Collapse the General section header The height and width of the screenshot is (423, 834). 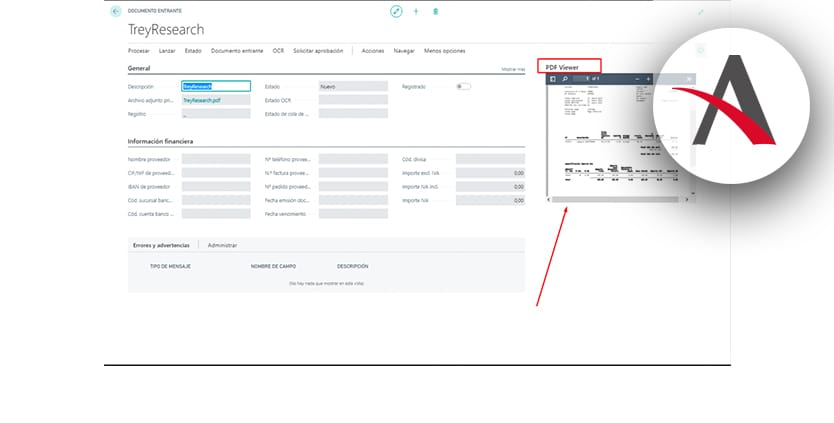139,68
